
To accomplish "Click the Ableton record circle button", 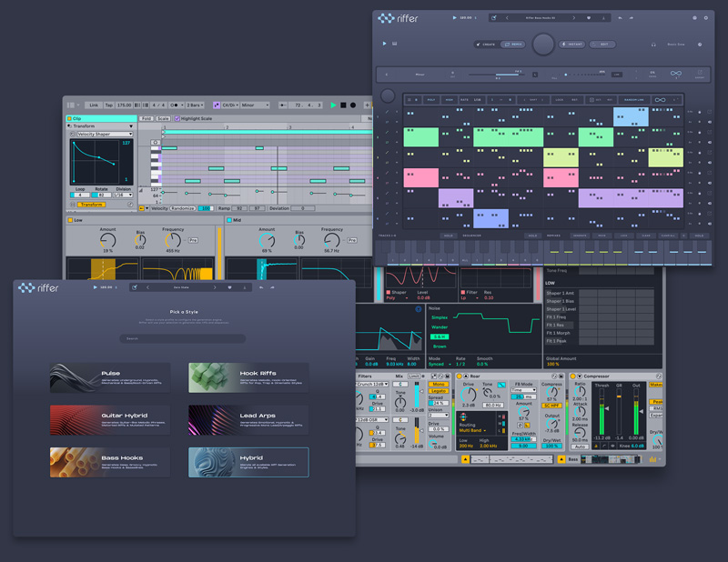I will pos(353,105).
